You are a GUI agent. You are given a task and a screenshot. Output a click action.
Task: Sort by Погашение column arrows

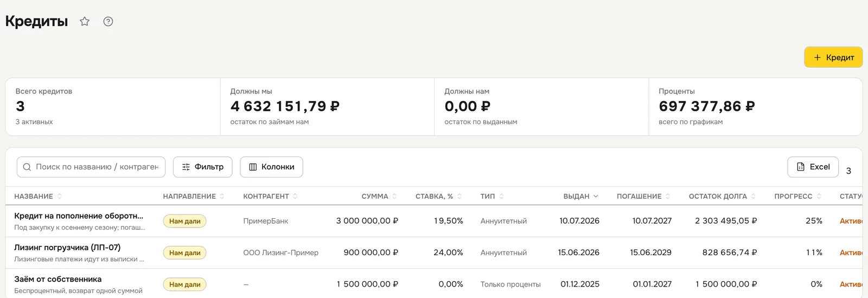(668, 196)
